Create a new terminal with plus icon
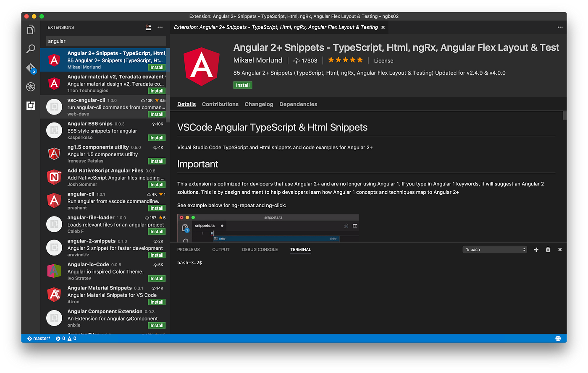588x373 pixels. [x=536, y=250]
